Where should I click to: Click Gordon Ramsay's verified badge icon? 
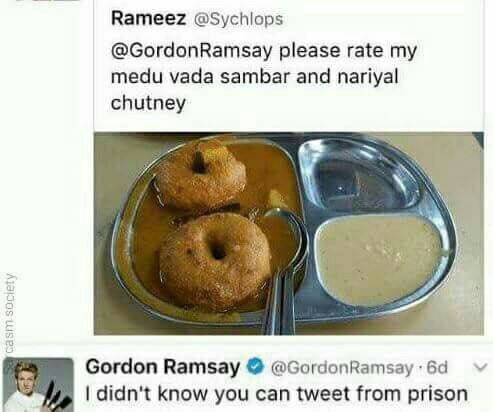255,367
